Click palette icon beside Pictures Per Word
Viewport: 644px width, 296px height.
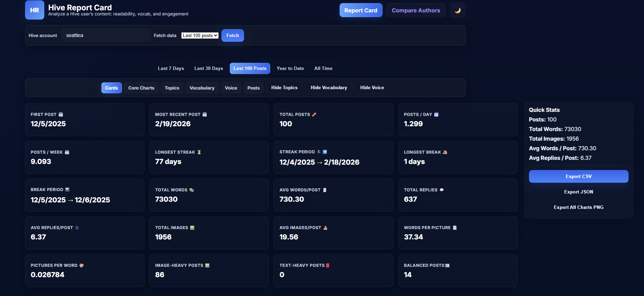(x=82, y=265)
